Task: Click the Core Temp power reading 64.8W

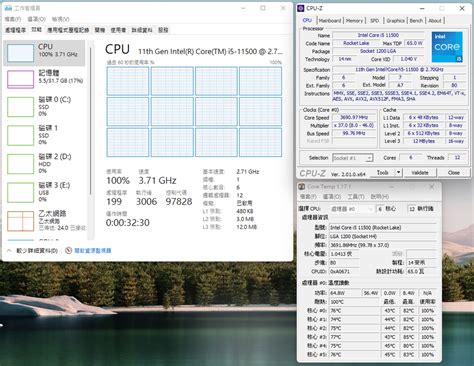Action: [345, 293]
